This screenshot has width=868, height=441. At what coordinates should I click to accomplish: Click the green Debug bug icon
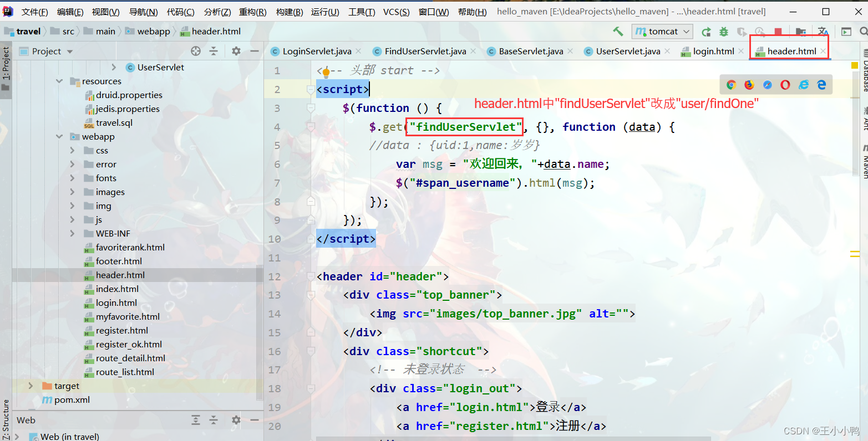[724, 32]
